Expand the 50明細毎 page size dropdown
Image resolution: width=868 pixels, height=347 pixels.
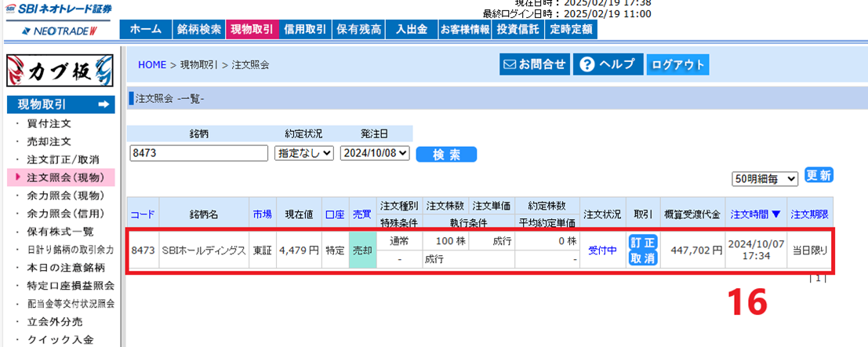tap(764, 178)
